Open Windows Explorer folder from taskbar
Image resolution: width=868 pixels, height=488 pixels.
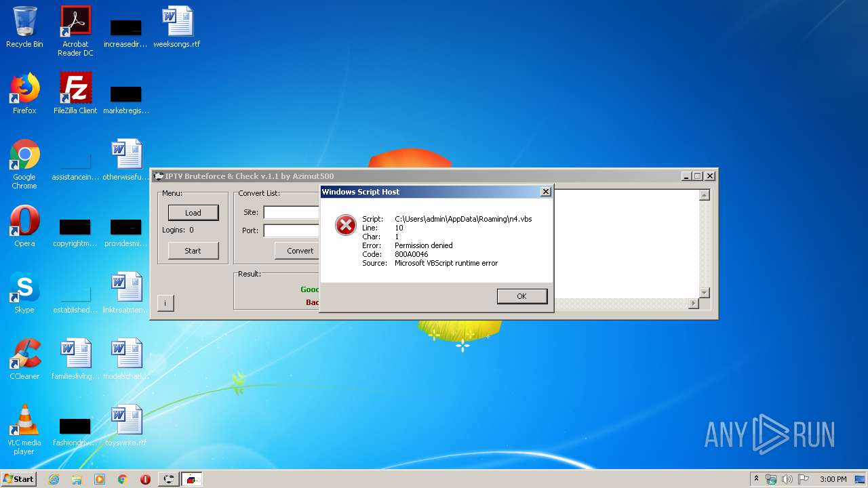click(x=77, y=479)
